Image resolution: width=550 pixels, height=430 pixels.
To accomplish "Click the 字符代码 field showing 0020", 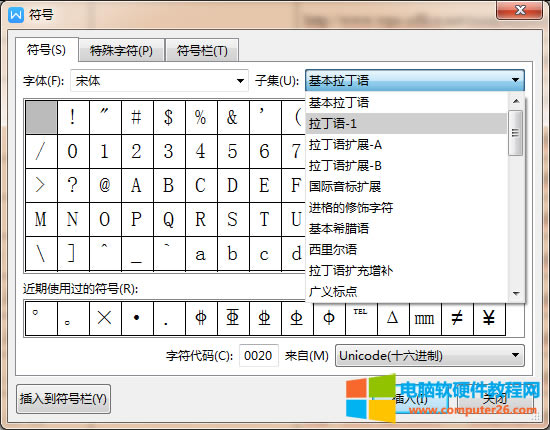I will 259,356.
